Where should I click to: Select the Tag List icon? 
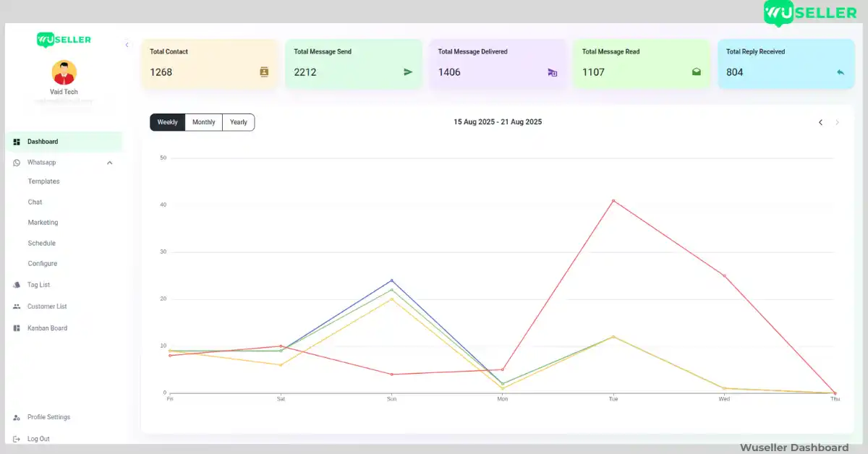point(17,285)
